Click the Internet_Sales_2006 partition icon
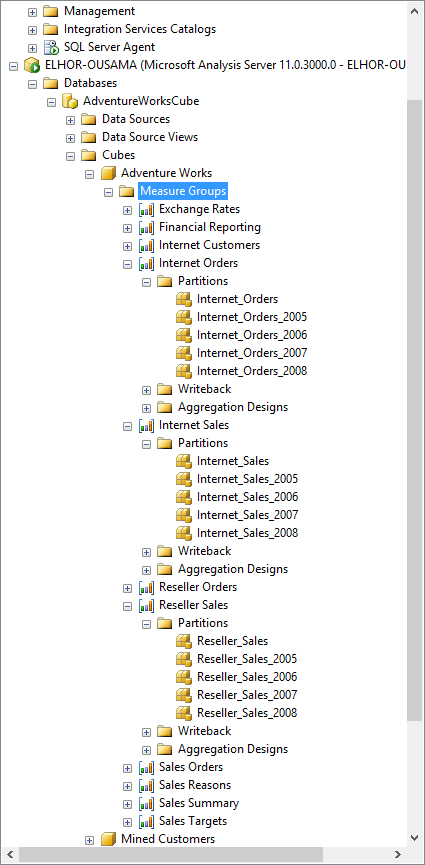 pos(183,497)
